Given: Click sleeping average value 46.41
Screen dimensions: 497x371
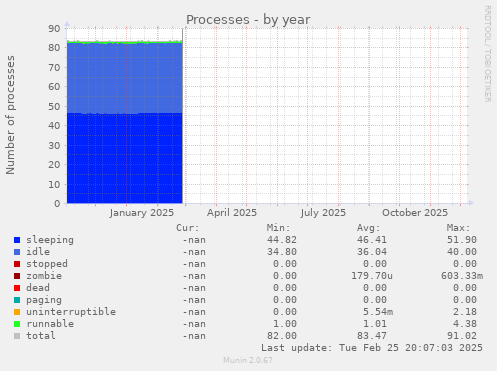Looking at the screenshot, I should click(x=372, y=240).
